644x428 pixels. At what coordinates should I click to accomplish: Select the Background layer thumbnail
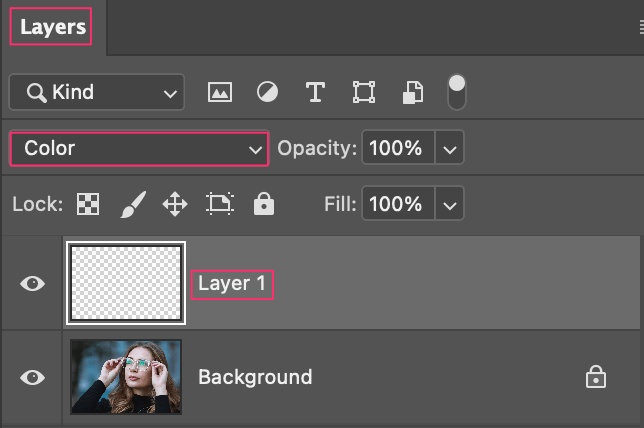126,377
